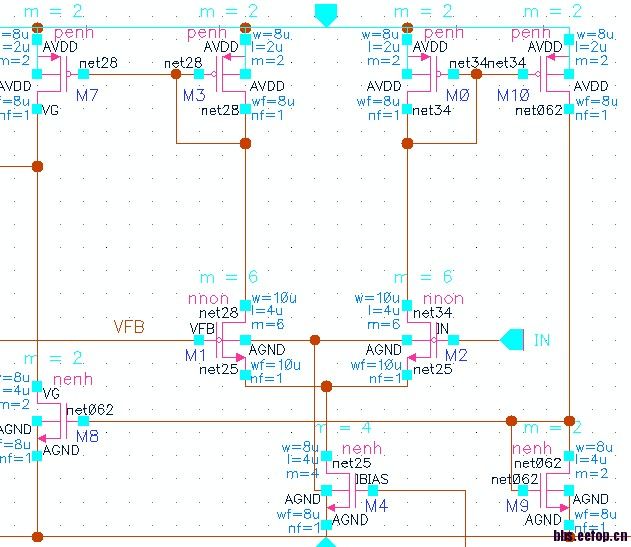Click the VFB gate terminal label at M1
631x547 pixels.
[202, 329]
